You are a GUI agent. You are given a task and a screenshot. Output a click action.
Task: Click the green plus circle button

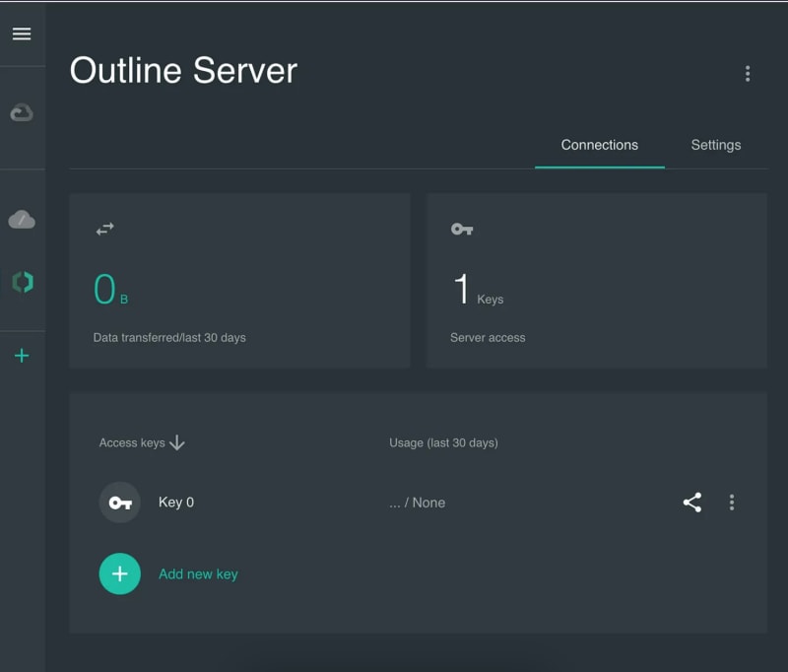coord(120,573)
